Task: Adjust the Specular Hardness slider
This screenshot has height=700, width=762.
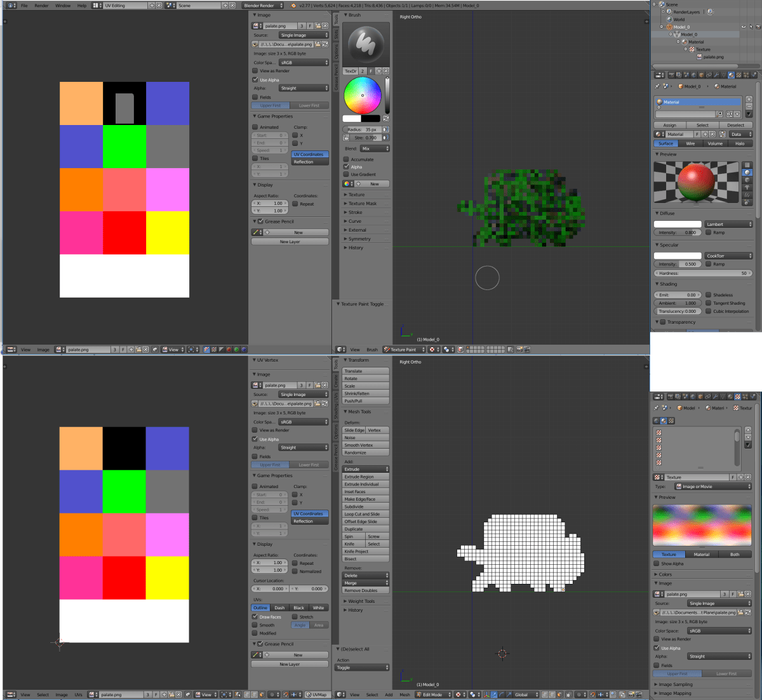Action: 703,273
